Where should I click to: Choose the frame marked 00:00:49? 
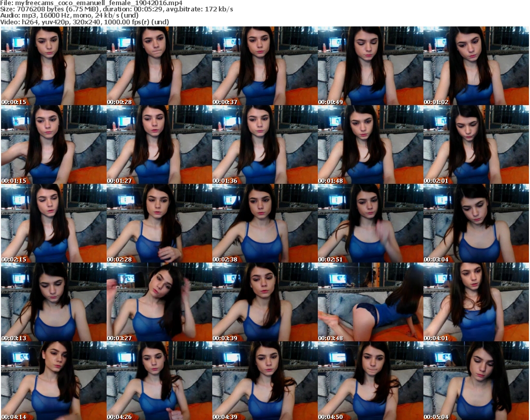[x=371, y=66]
